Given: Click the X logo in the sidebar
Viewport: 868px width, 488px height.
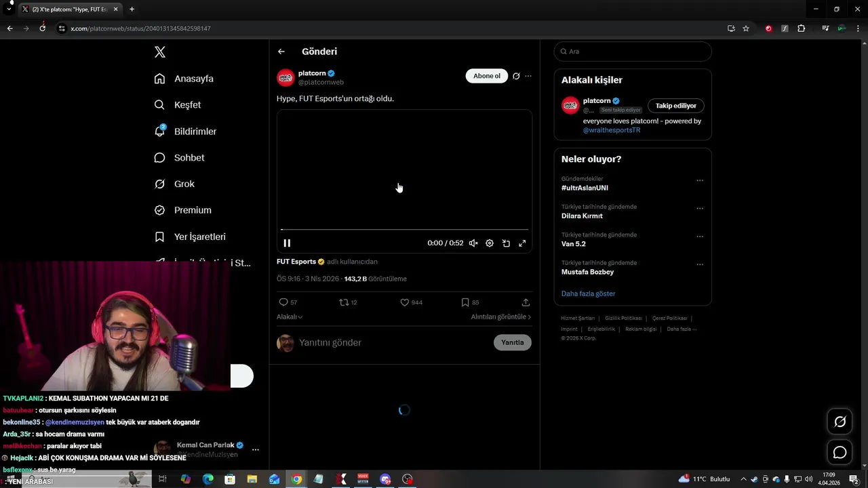Looking at the screenshot, I should [x=160, y=52].
